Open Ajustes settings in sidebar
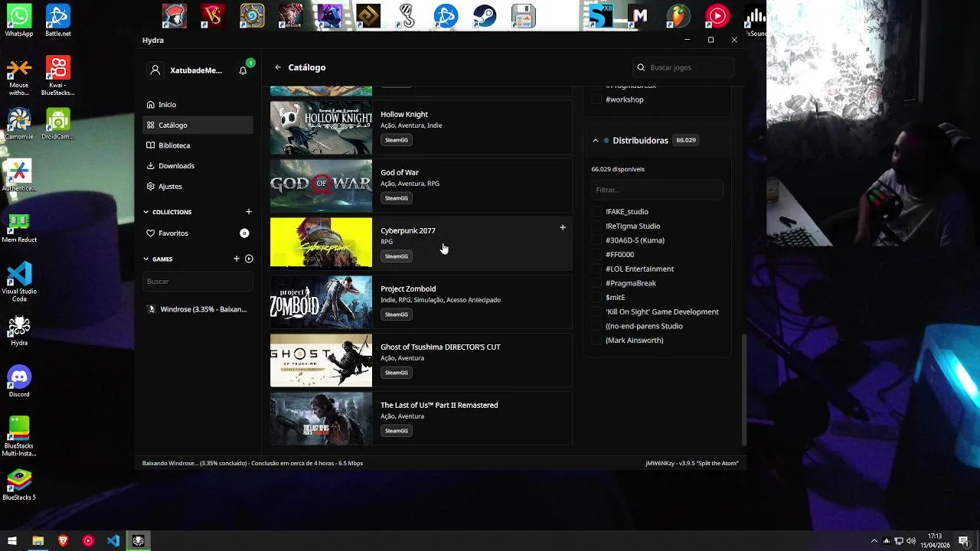 pyautogui.click(x=198, y=187)
